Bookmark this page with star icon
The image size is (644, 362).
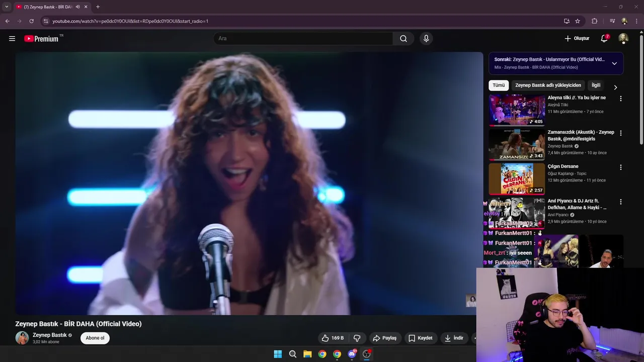point(578,21)
